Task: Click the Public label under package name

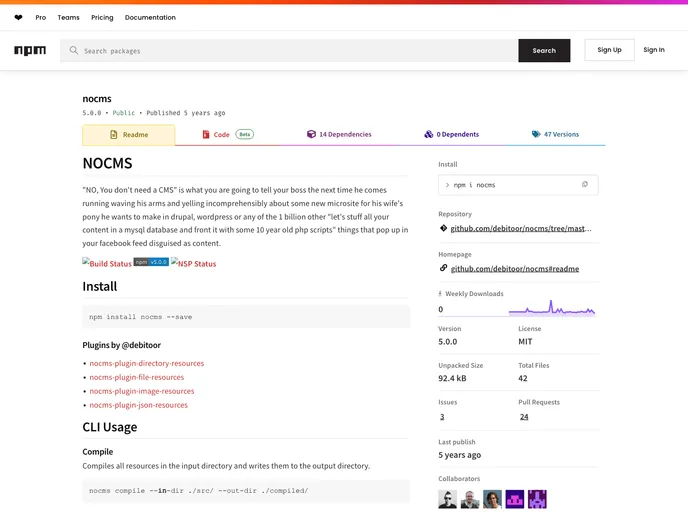Action: (123, 113)
